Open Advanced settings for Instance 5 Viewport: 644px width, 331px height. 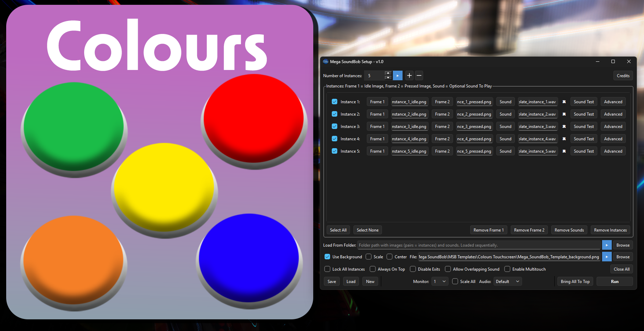[613, 151]
